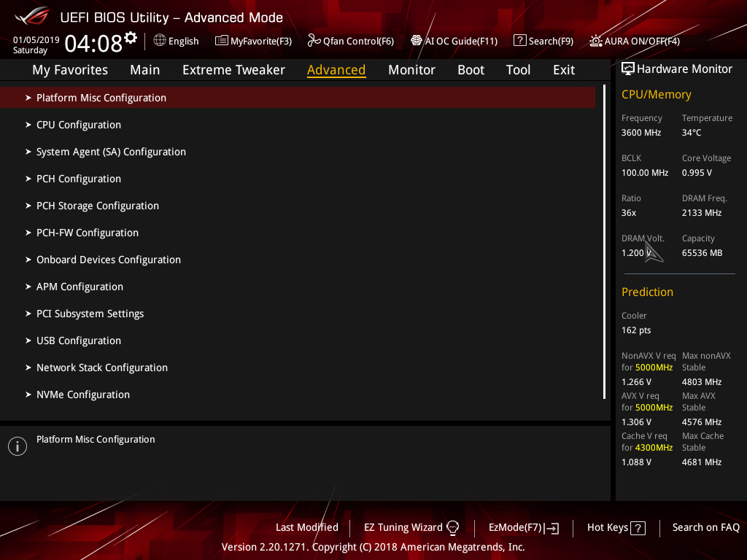This screenshot has height=560, width=747.
Task: Open the Extreme Tweaker tab
Action: tap(233, 69)
